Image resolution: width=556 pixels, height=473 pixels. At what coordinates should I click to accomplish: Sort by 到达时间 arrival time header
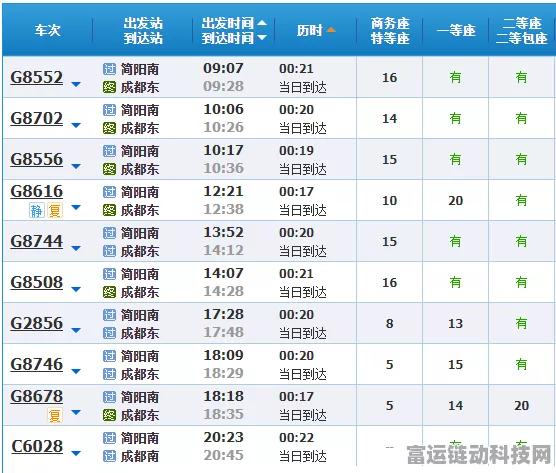click(234, 38)
